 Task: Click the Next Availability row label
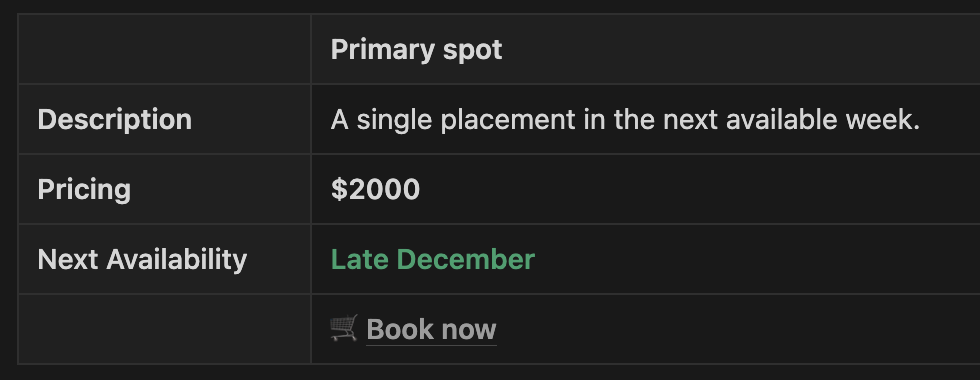(142, 259)
